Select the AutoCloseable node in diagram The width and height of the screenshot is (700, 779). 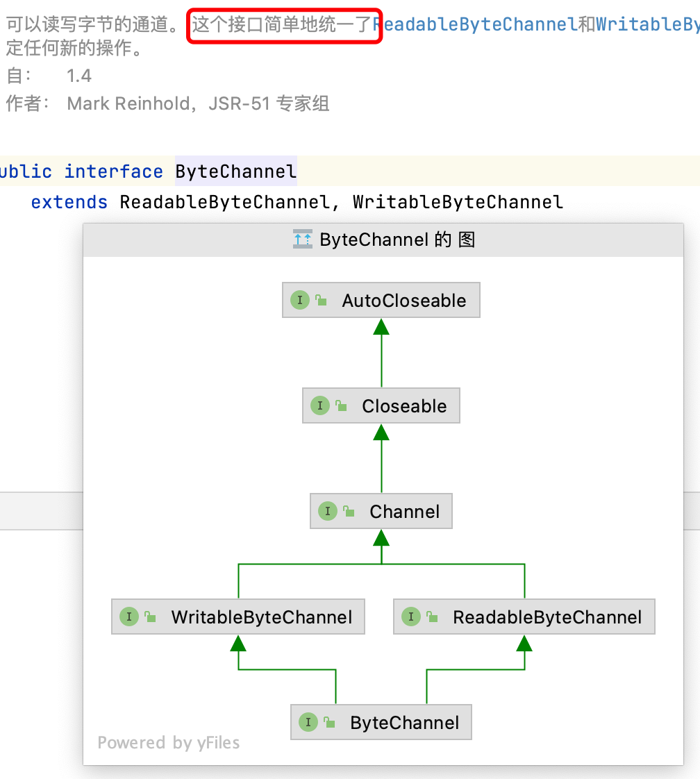pyautogui.click(x=403, y=301)
